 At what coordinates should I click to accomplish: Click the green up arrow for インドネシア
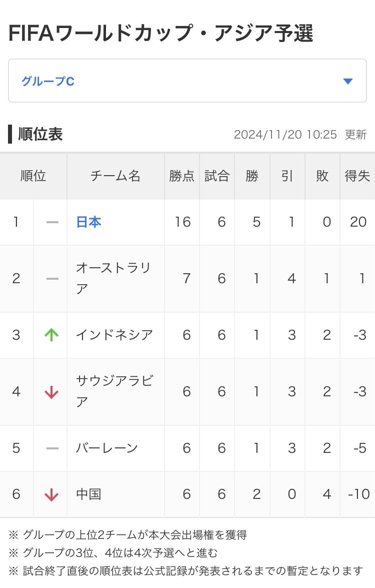tap(51, 335)
